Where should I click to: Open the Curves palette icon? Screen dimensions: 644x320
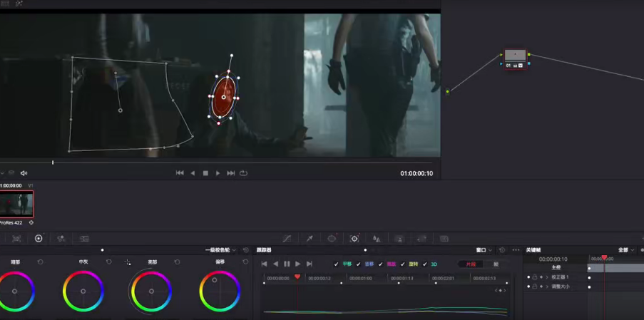coord(287,239)
